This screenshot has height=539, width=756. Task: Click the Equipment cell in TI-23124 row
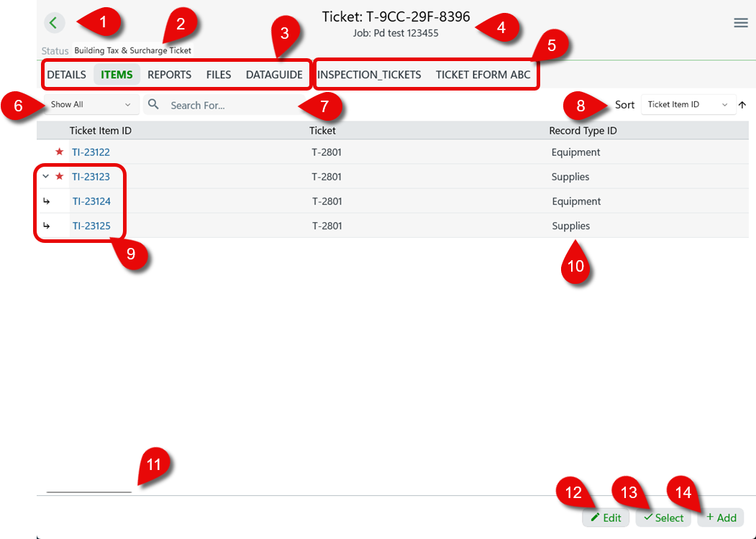click(x=576, y=201)
